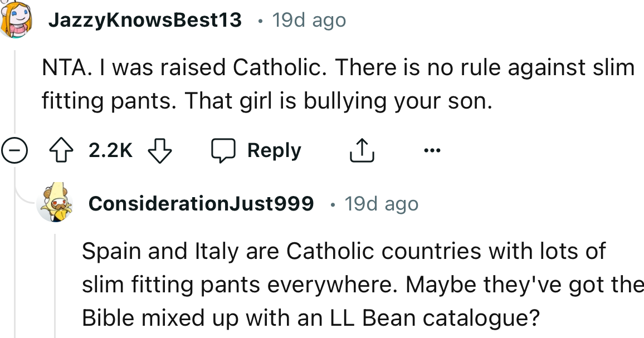Viewport: 644px width, 338px height.
Task: Open JazzyKnowsBest13's username link
Action: tap(145, 20)
